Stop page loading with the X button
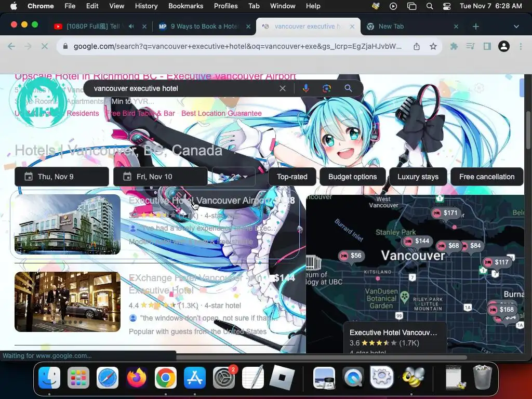Screen dimensions: 532x399 (45, 46)
